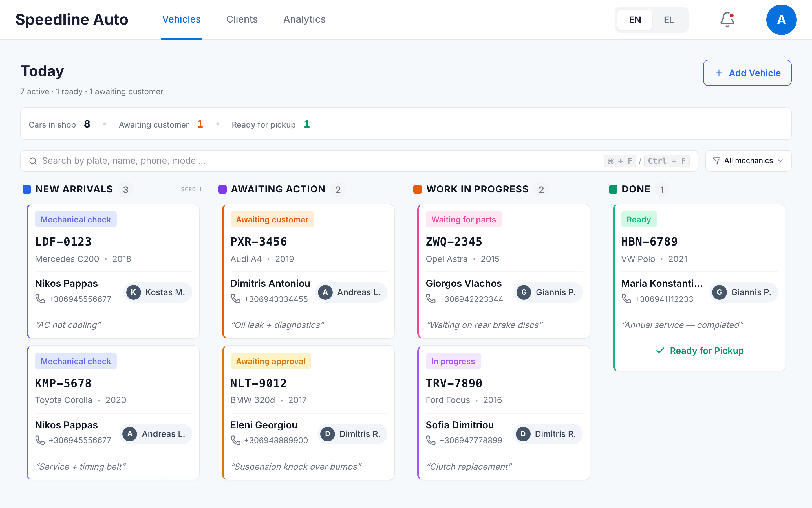Click Andreas L. avatar on KMP-5678

130,434
